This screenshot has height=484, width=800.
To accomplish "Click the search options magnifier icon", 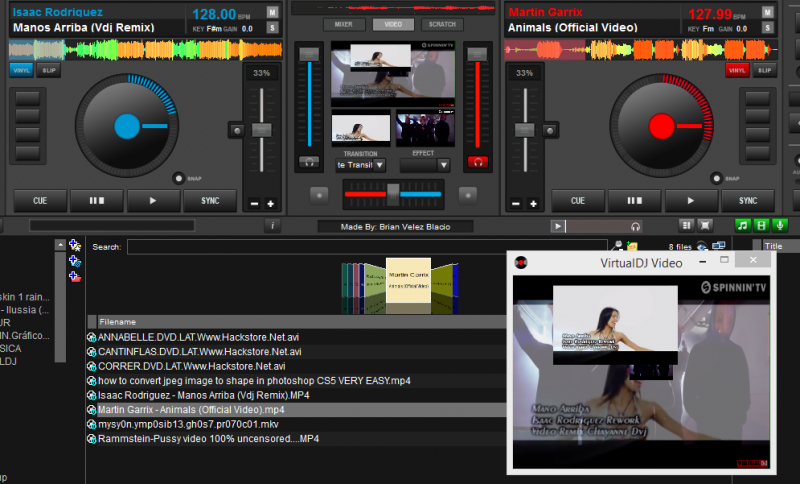I will [617, 246].
